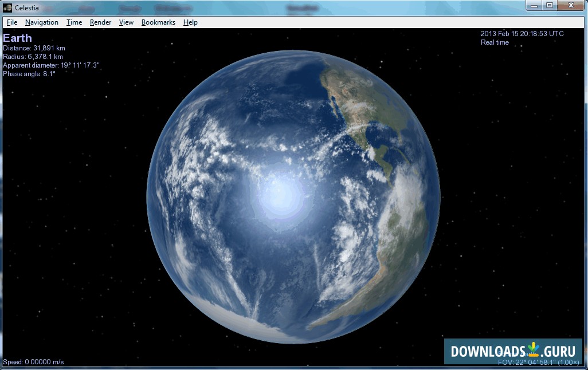Open the Navigation menu

point(42,22)
